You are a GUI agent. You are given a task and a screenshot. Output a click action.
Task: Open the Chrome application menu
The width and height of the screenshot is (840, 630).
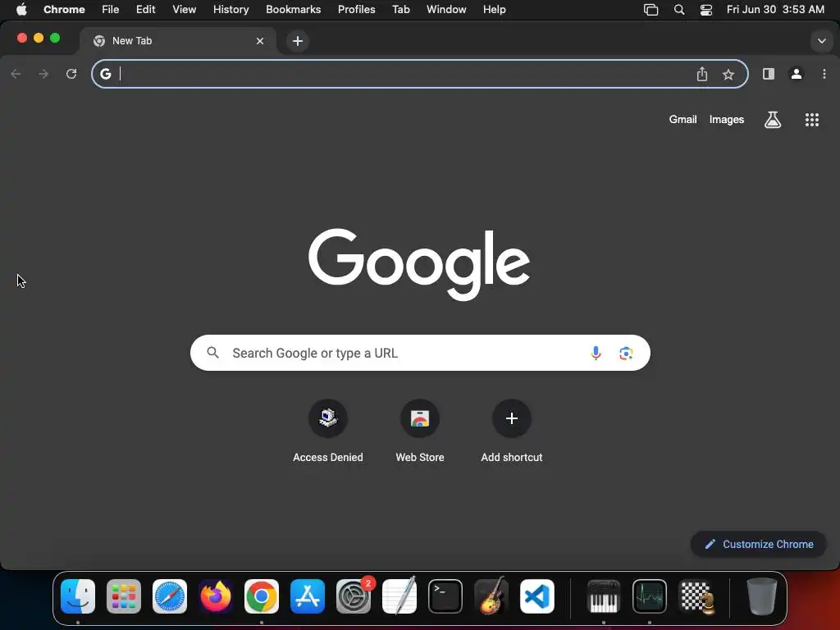pyautogui.click(x=64, y=10)
